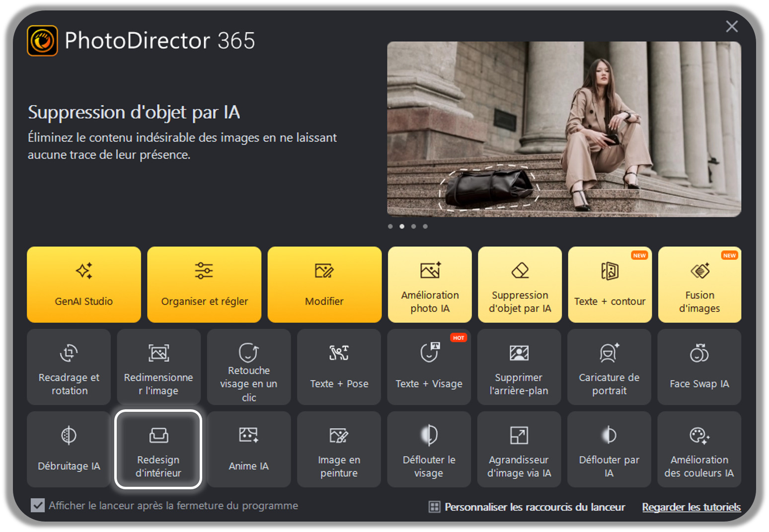This screenshot has width=769, height=532.
Task: Open GenAI Studio
Action: point(84,285)
